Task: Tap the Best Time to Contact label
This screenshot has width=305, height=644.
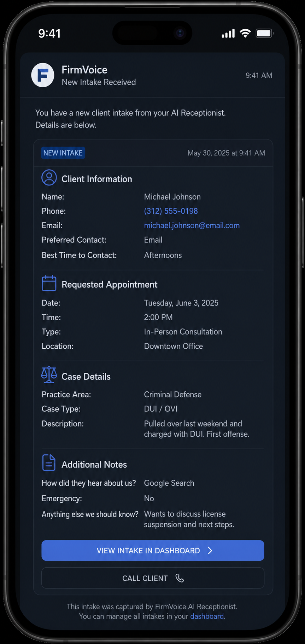Action: click(x=79, y=255)
